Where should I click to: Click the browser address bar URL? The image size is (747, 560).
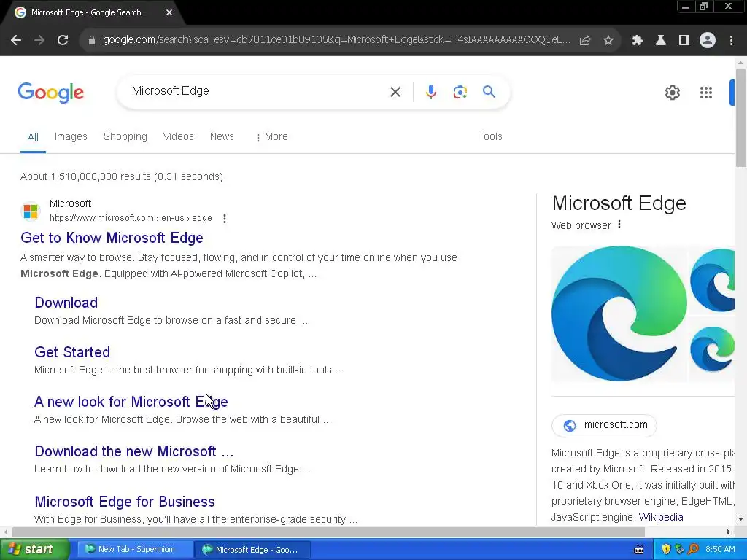[336, 40]
